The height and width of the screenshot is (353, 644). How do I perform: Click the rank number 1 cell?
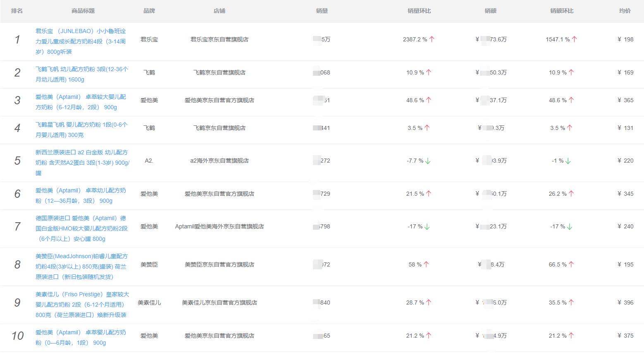(17, 40)
